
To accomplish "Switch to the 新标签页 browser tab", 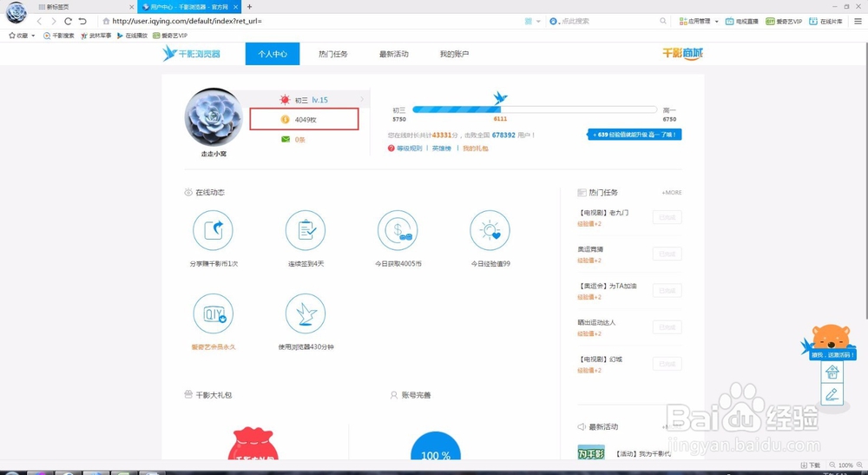I will 86,7.
